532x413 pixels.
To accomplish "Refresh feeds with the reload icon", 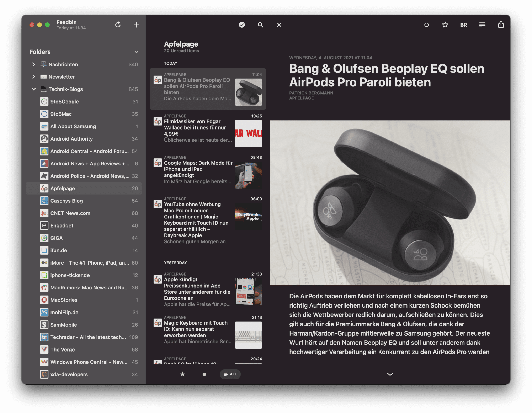I will [118, 25].
